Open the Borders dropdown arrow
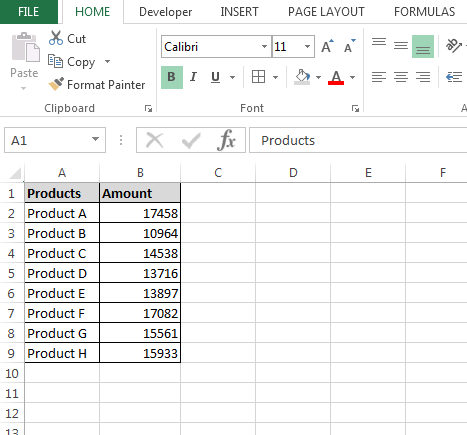467x435 pixels. tap(275, 77)
